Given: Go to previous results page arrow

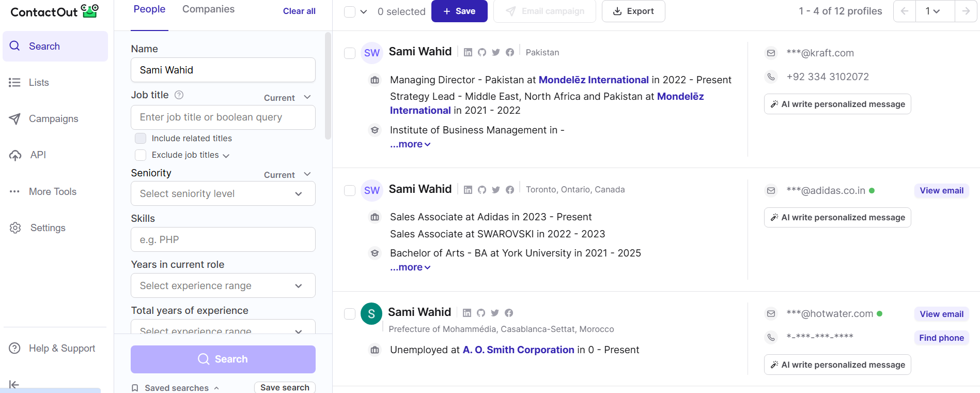Looking at the screenshot, I should [x=905, y=11].
